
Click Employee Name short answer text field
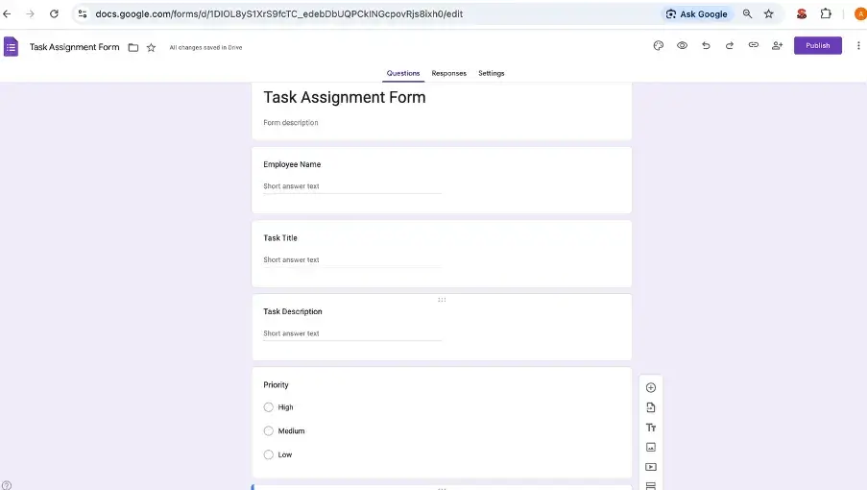tap(352, 186)
